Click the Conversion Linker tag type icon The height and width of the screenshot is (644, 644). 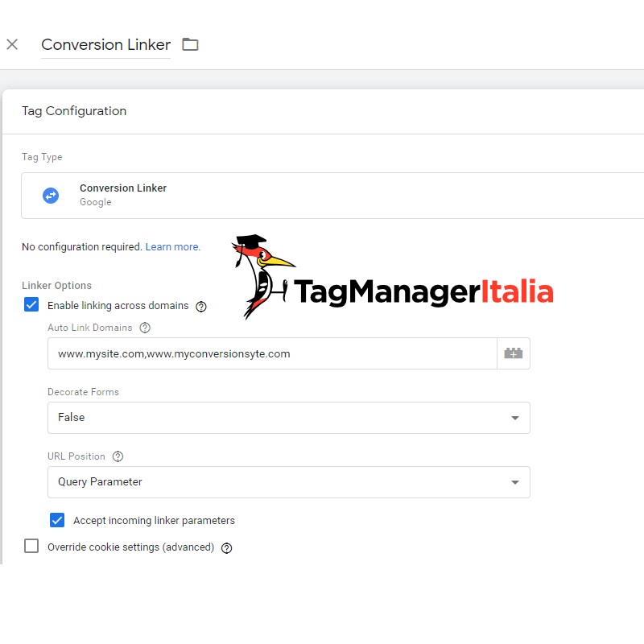click(x=51, y=196)
